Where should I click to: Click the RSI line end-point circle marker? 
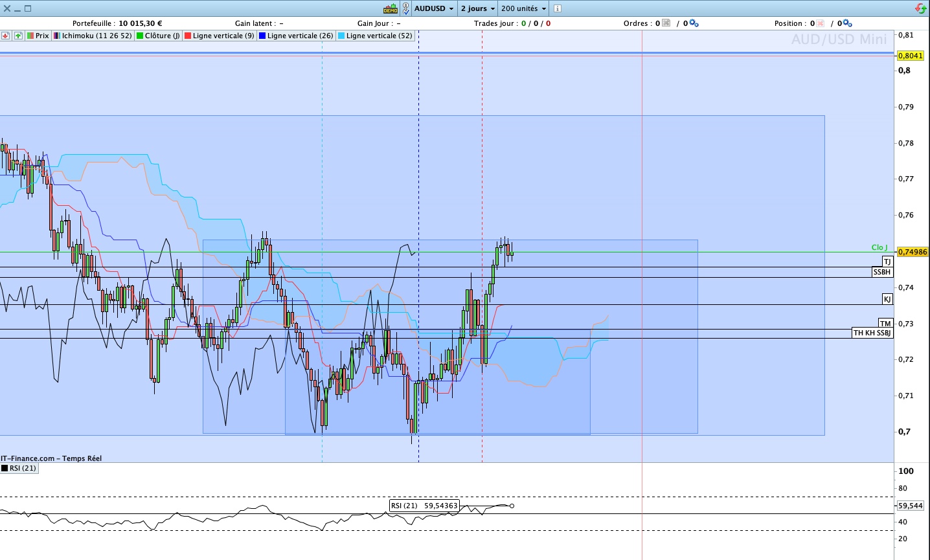coord(512,506)
